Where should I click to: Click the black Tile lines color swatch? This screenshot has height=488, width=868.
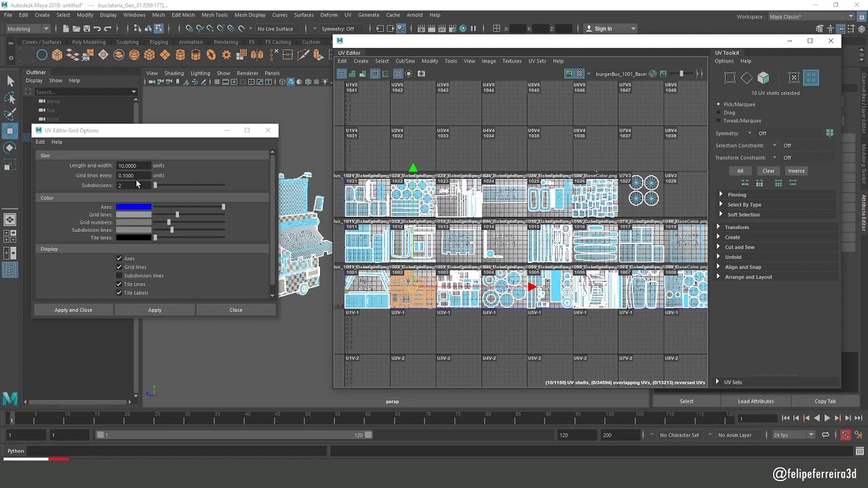click(x=134, y=238)
